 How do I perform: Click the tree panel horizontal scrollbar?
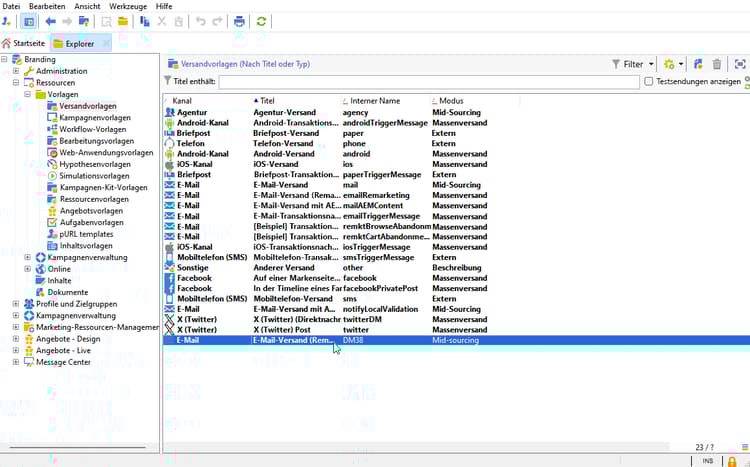(x=77, y=448)
